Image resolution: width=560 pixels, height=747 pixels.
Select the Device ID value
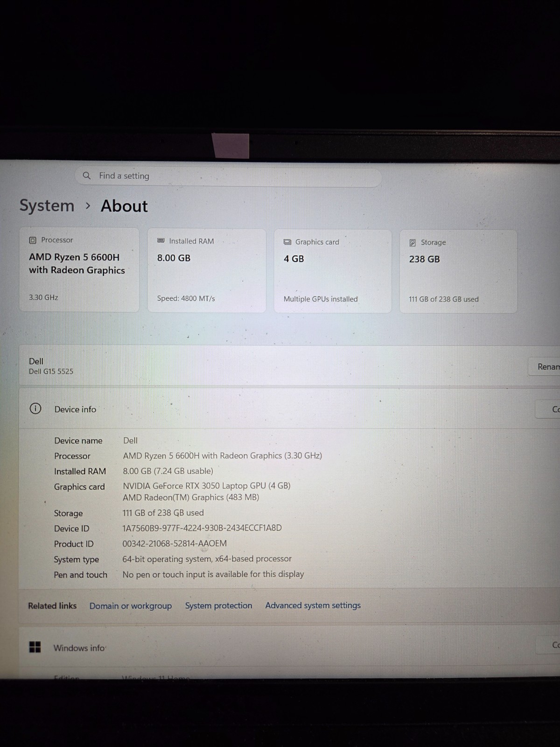tap(202, 528)
